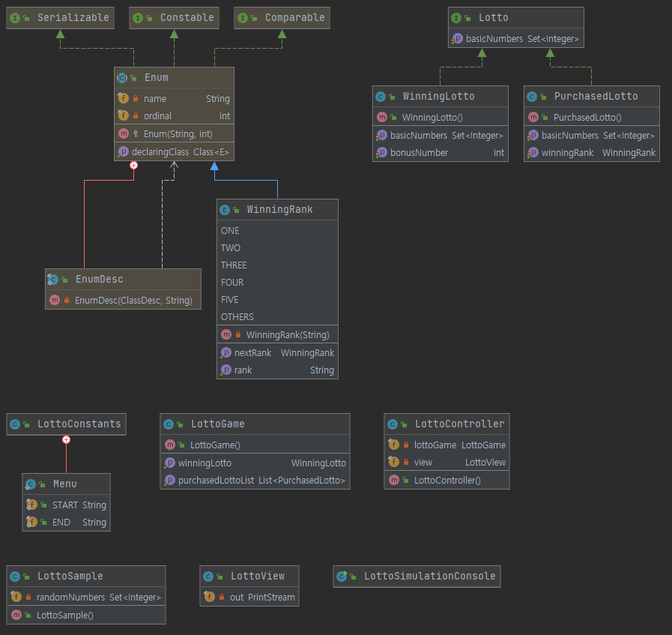Click the inner-class plus marker under LottoConstants
Screen dimensions: 672x635
coord(67,440)
